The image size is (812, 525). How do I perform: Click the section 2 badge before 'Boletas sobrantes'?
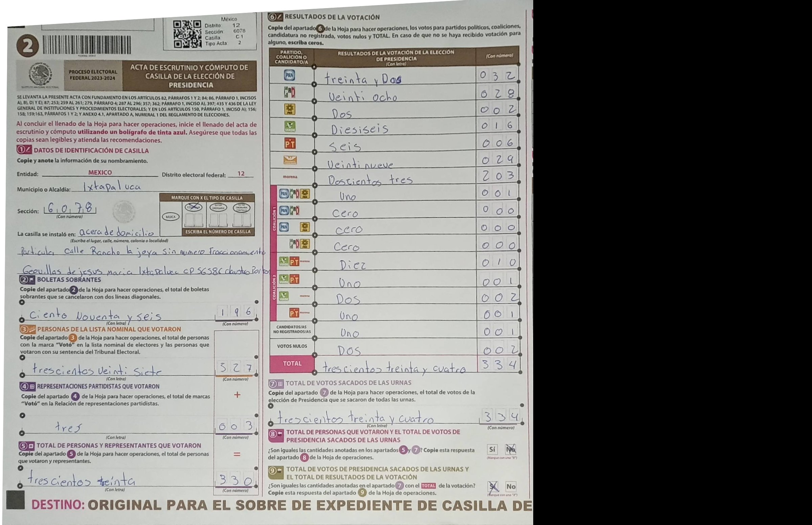point(27,280)
